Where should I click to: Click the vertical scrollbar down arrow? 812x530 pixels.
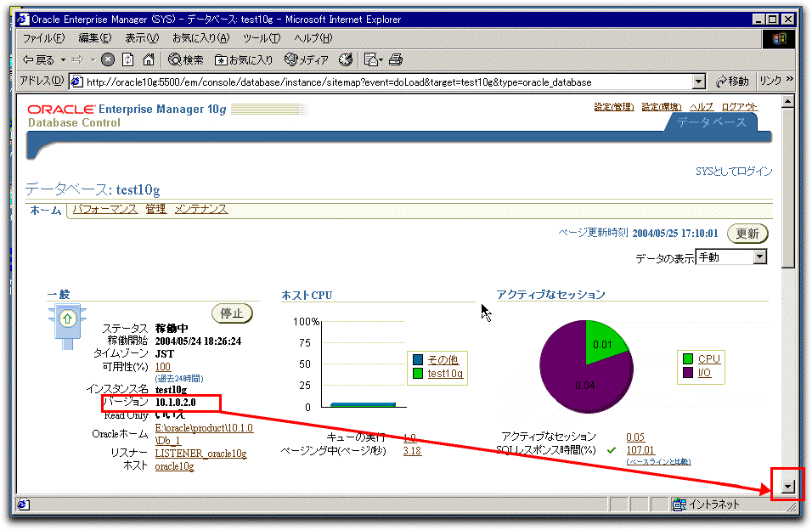pyautogui.click(x=787, y=486)
